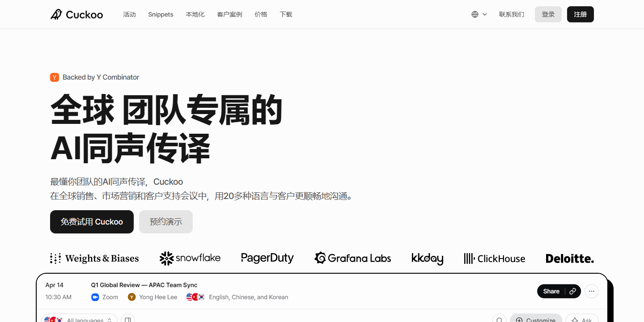
Task: Click the Zoom camera icon
Action: pyautogui.click(x=95, y=297)
